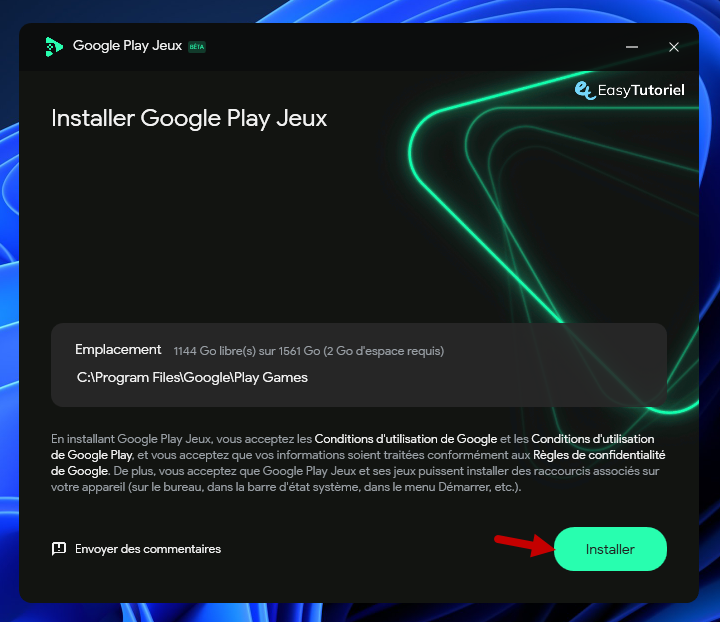Image resolution: width=720 pixels, height=622 pixels.
Task: Click the free space text 1144 Go libre(s)
Action: 214,351
